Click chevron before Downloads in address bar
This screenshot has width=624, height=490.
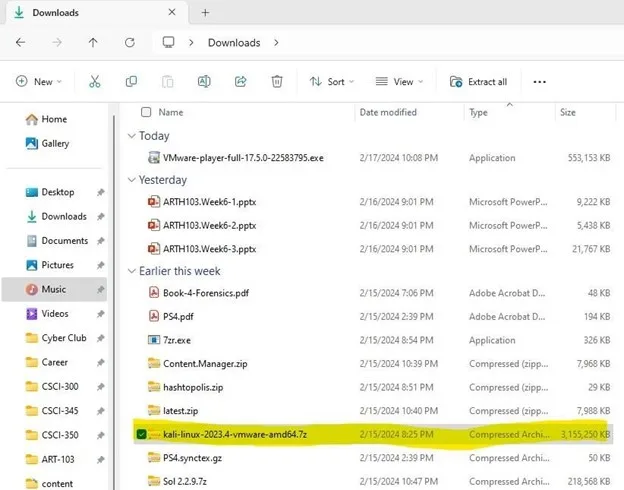pos(191,42)
